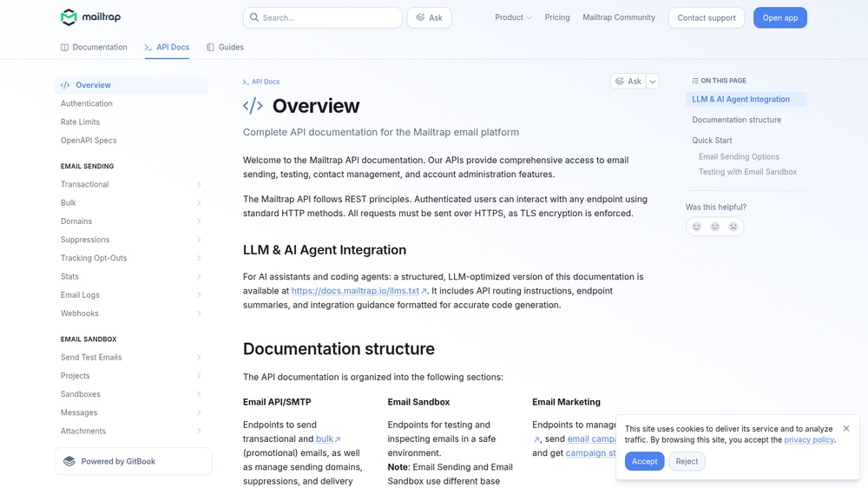Screen dimensions: 868x488
Task: Click into the Search field
Action: (x=323, y=17)
